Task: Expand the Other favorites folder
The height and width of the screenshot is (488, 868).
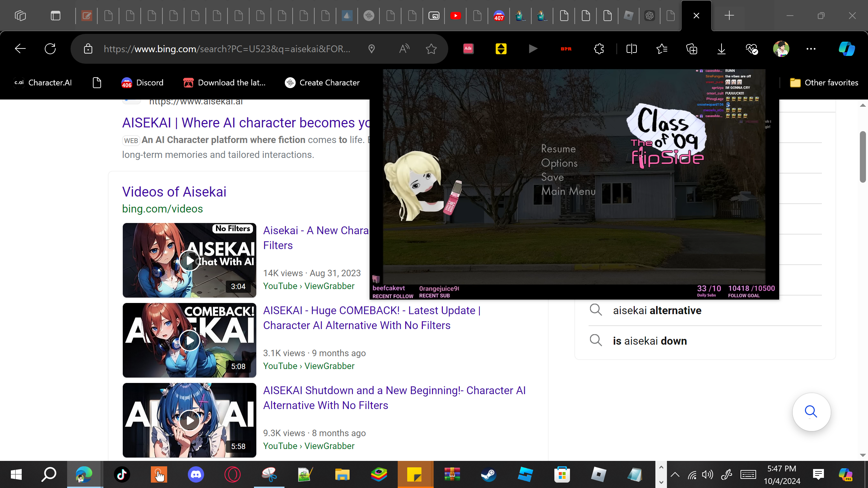Action: click(824, 83)
